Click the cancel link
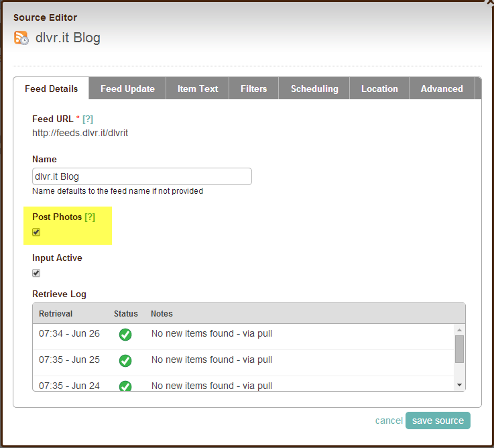This screenshot has width=494, height=448. coord(389,421)
